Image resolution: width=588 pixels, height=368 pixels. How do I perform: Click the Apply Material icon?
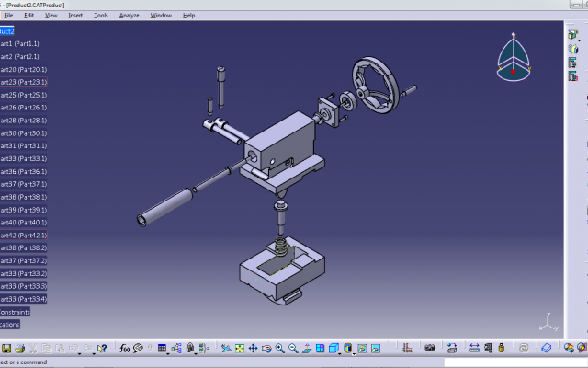pos(547,349)
